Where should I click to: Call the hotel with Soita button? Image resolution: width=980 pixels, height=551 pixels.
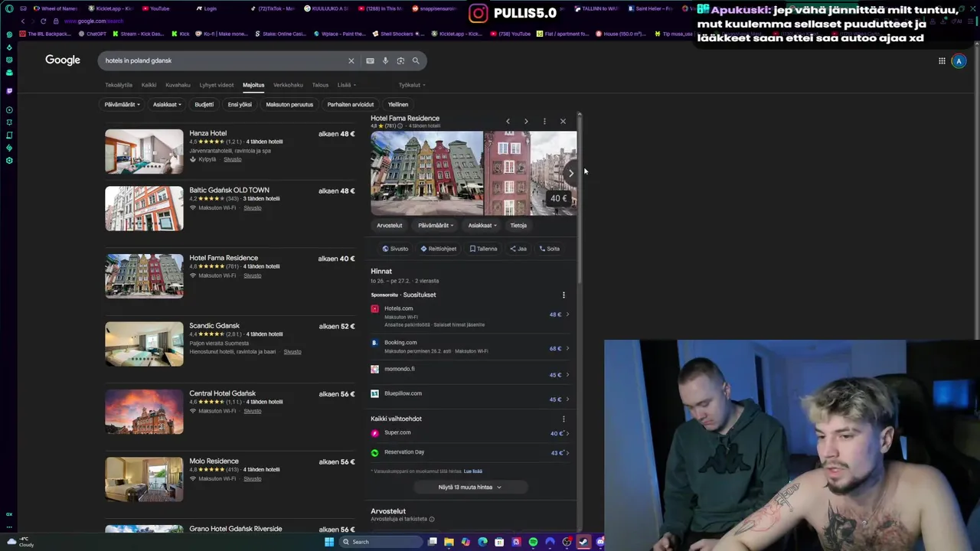[549, 249]
